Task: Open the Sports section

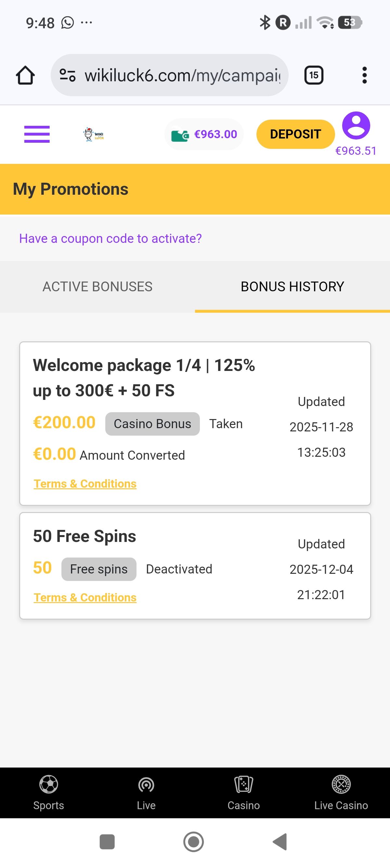Action: 48,792
